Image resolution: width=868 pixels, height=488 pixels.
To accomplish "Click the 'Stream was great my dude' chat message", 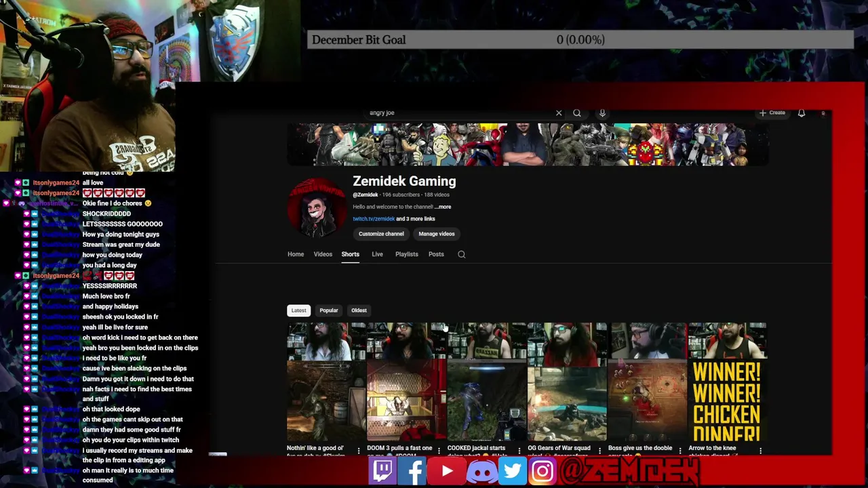I will click(121, 245).
